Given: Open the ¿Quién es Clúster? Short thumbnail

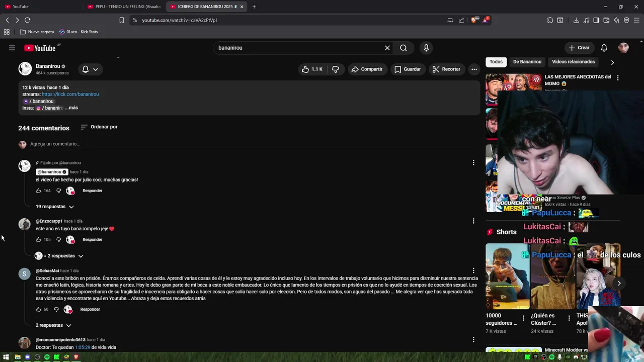Looking at the screenshot, I should tap(552, 276).
